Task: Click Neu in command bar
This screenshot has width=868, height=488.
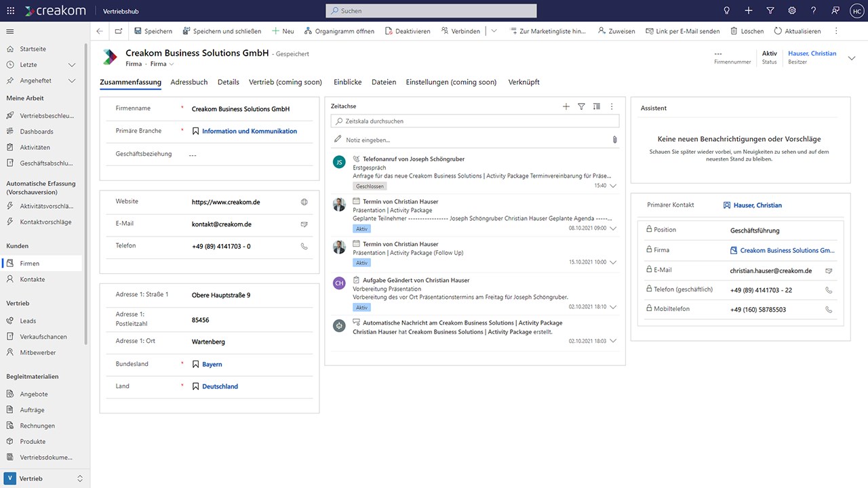Action: pyautogui.click(x=283, y=31)
